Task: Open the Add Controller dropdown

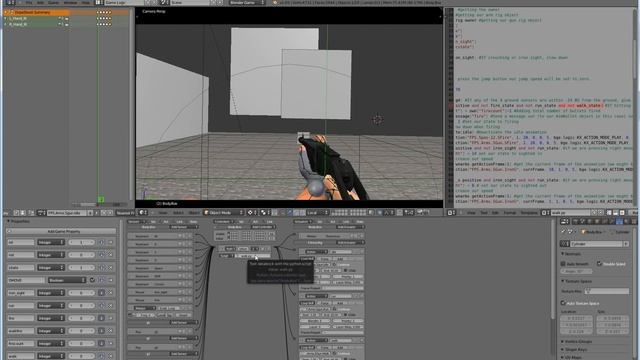Action: pyautogui.click(x=263, y=227)
